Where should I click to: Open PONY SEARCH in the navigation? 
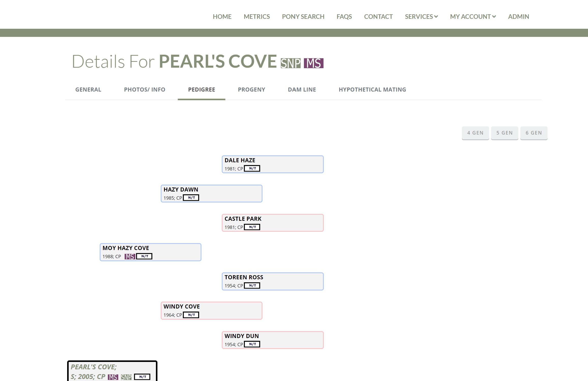(x=303, y=17)
